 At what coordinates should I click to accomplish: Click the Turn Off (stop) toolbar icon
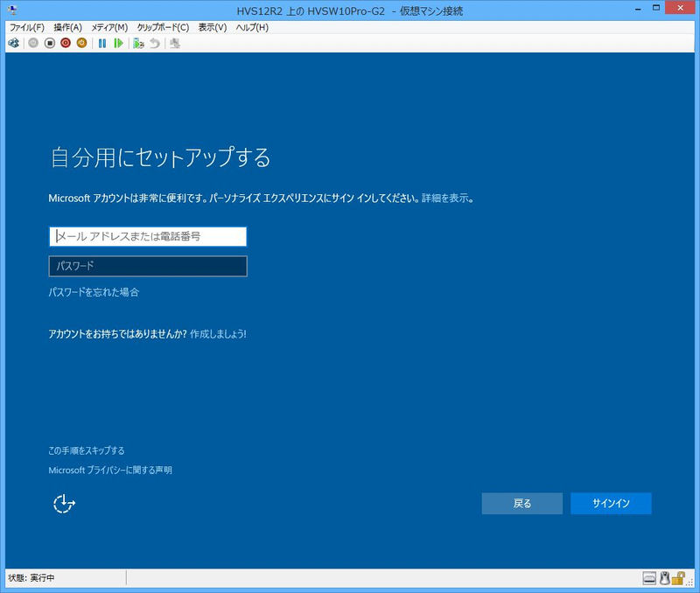tap(50, 43)
